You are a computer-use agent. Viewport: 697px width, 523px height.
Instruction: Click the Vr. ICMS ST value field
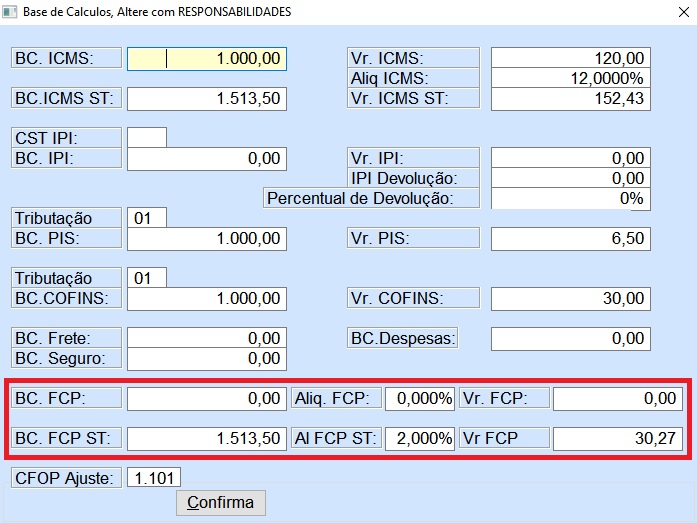[x=570, y=99]
